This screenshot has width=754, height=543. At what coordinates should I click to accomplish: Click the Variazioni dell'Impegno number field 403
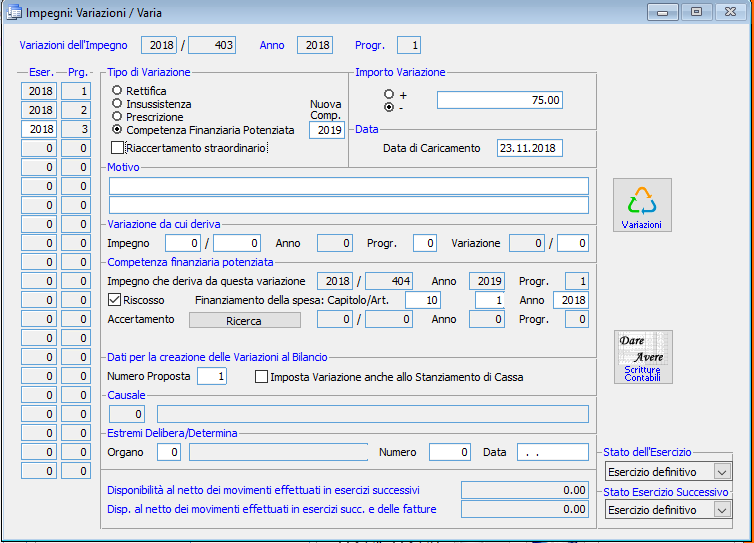[212, 45]
